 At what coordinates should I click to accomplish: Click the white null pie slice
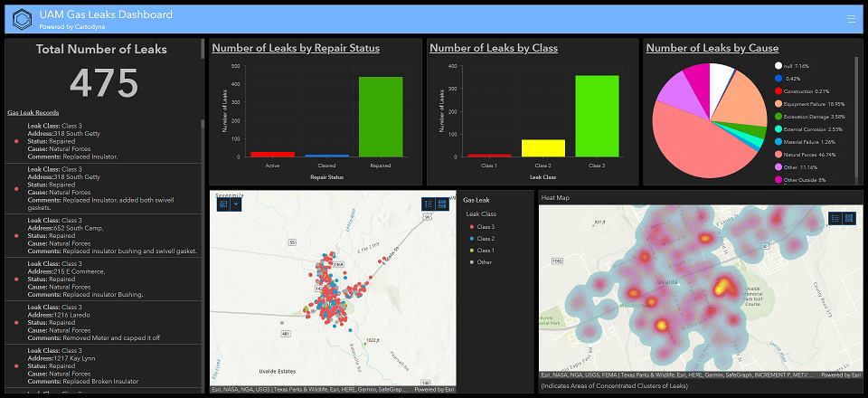click(x=720, y=76)
